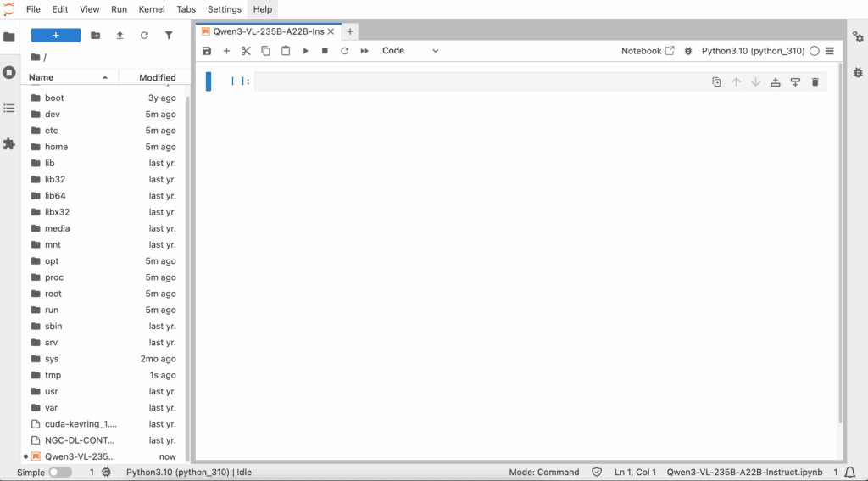
Task: Toggle the Simple interface mode switch
Action: pos(60,472)
